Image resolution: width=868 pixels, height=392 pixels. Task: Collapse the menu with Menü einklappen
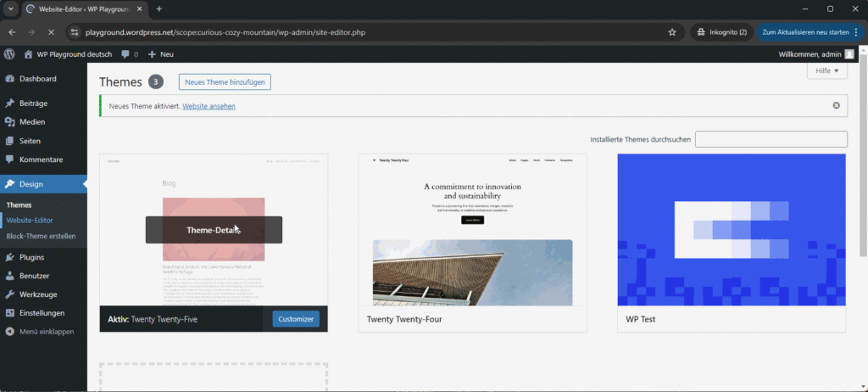click(x=43, y=332)
